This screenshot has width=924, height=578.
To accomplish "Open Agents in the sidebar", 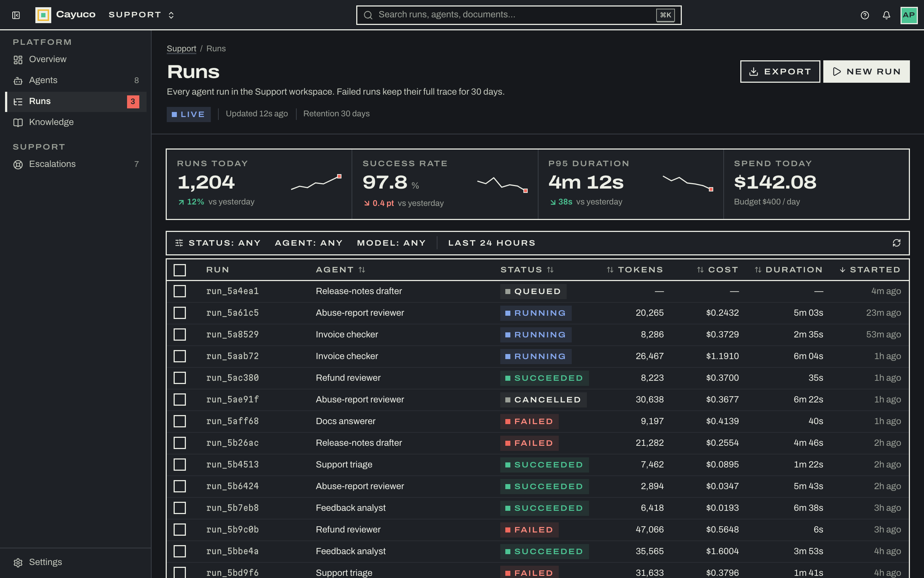I will (75, 81).
